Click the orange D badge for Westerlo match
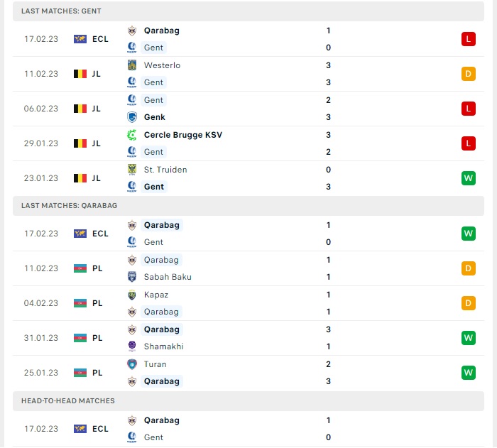The width and height of the screenshot is (497, 448). (x=468, y=74)
